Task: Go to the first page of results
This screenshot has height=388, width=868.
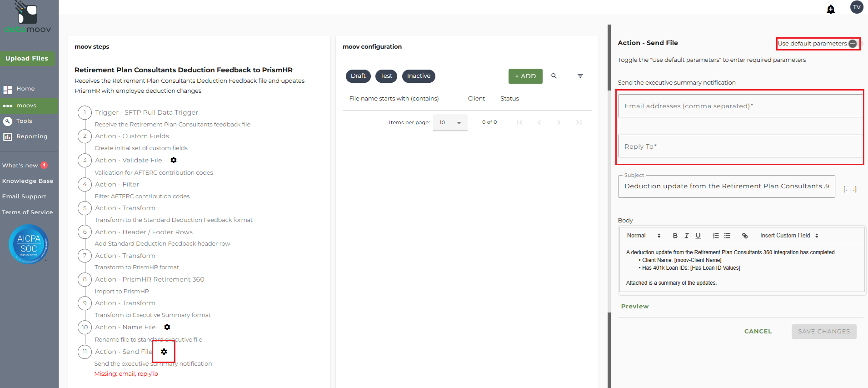Action: point(520,122)
